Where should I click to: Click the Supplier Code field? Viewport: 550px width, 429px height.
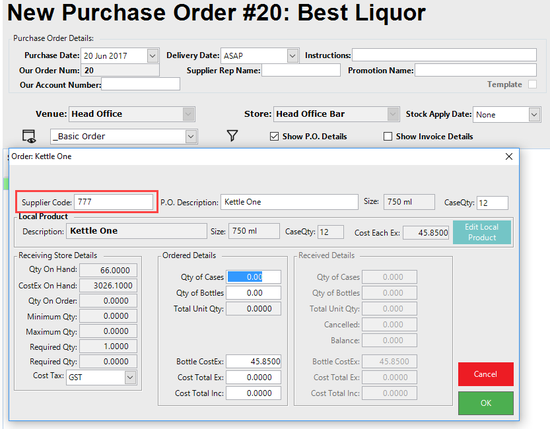tap(114, 202)
